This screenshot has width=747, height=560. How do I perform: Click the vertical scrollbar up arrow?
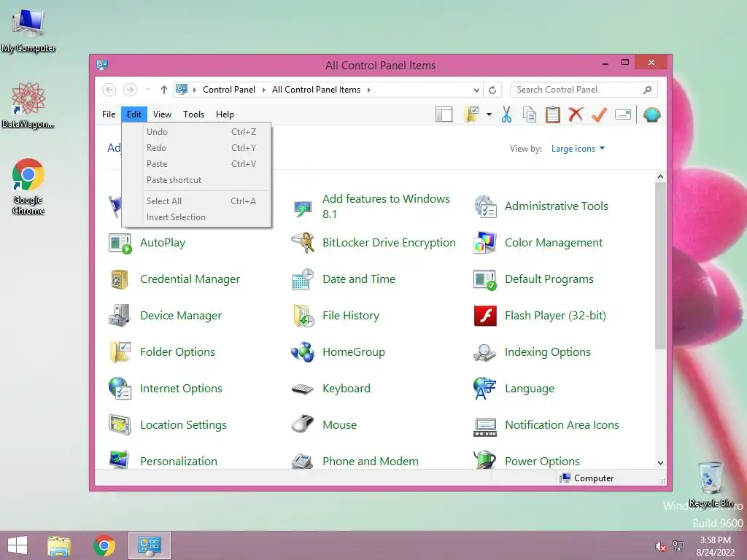660,176
